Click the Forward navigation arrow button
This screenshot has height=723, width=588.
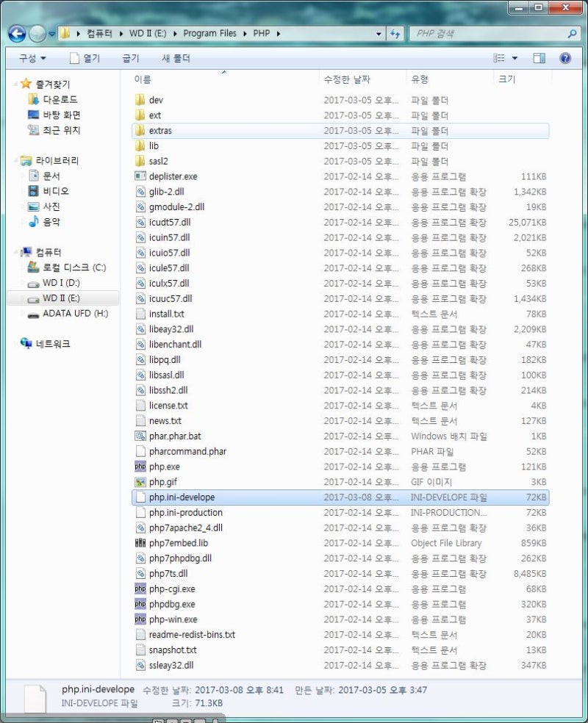[37, 34]
